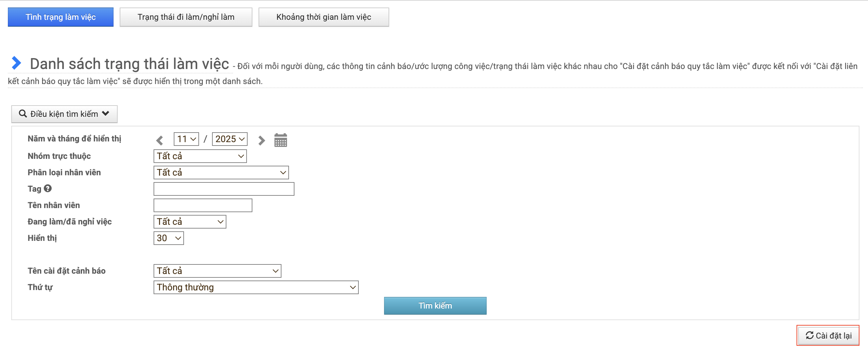Screen dimensions: 868x356
Task: Open the Tên cài đặt cảnh báo dropdown
Action: (x=217, y=271)
